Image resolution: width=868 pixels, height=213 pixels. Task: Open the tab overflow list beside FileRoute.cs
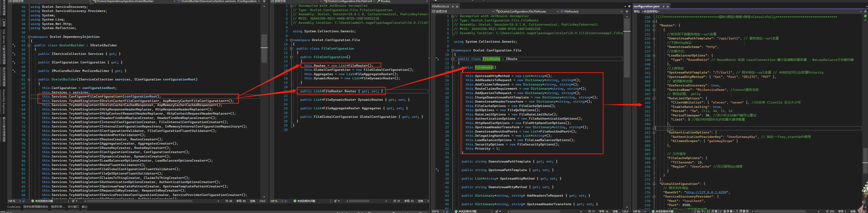625,6
